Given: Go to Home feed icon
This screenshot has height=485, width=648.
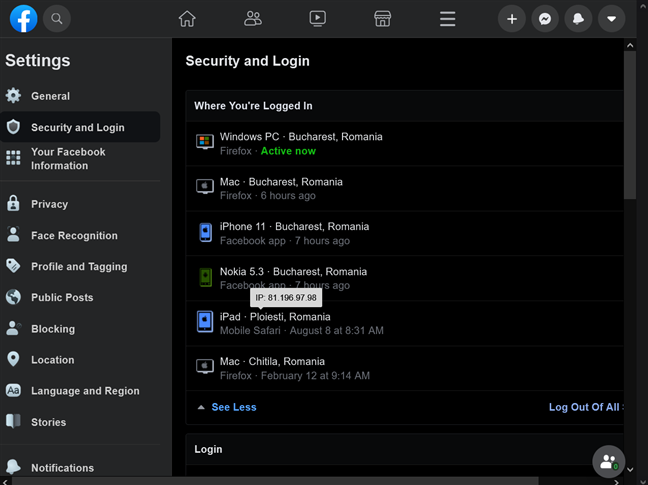Looking at the screenshot, I should point(187,19).
